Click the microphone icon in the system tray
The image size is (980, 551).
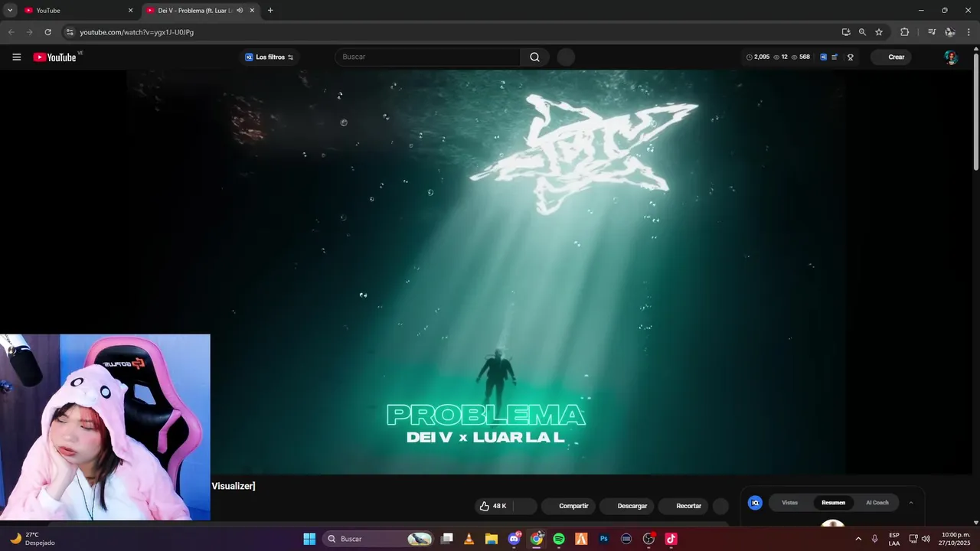click(875, 539)
